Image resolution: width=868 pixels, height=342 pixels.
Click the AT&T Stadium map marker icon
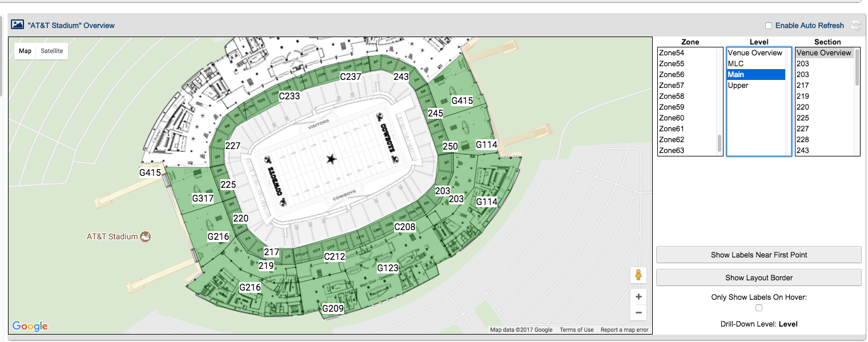click(146, 236)
